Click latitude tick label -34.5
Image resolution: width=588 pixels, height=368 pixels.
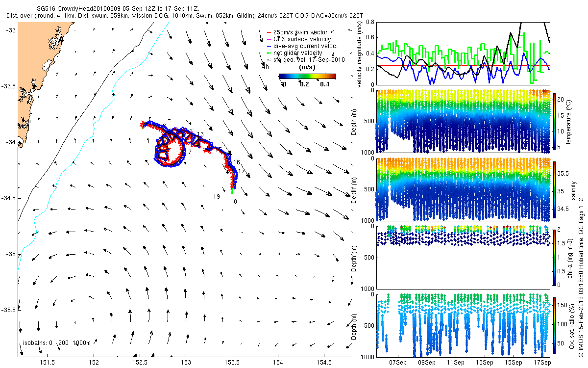[8, 198]
